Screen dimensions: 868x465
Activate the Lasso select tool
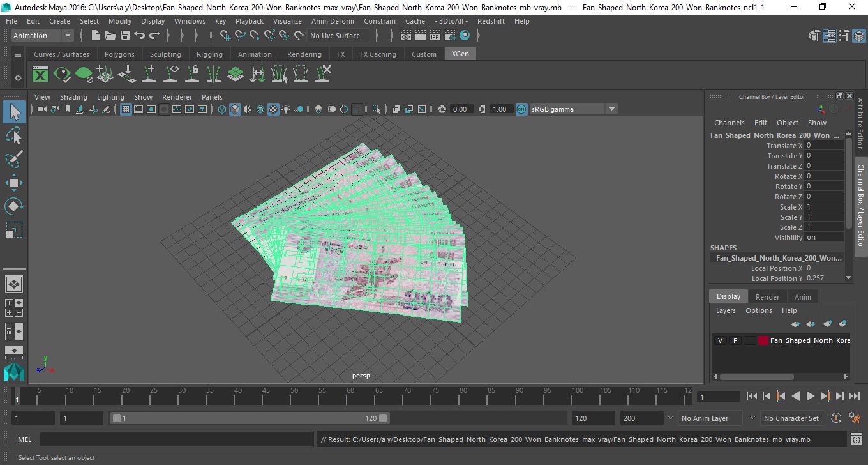[14, 136]
